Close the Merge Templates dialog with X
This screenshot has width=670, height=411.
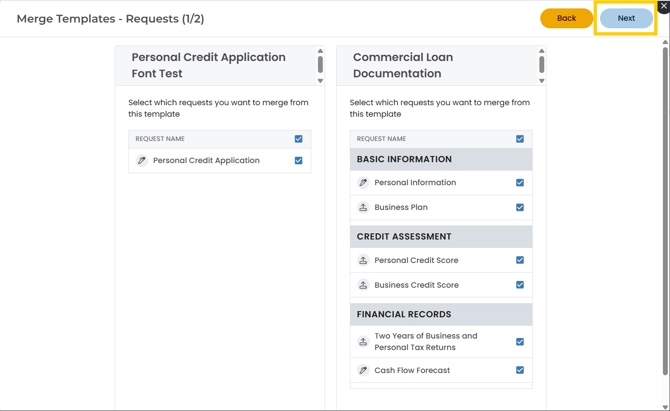coord(662,6)
